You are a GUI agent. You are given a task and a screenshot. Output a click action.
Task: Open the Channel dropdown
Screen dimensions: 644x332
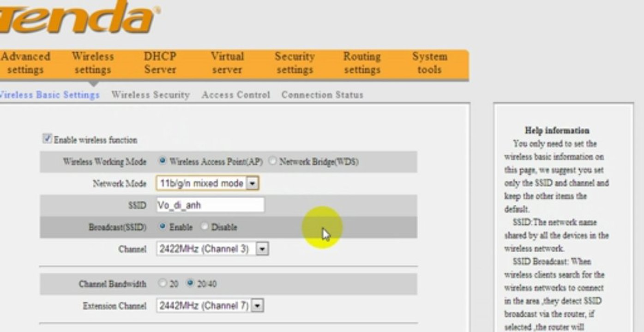212,249
